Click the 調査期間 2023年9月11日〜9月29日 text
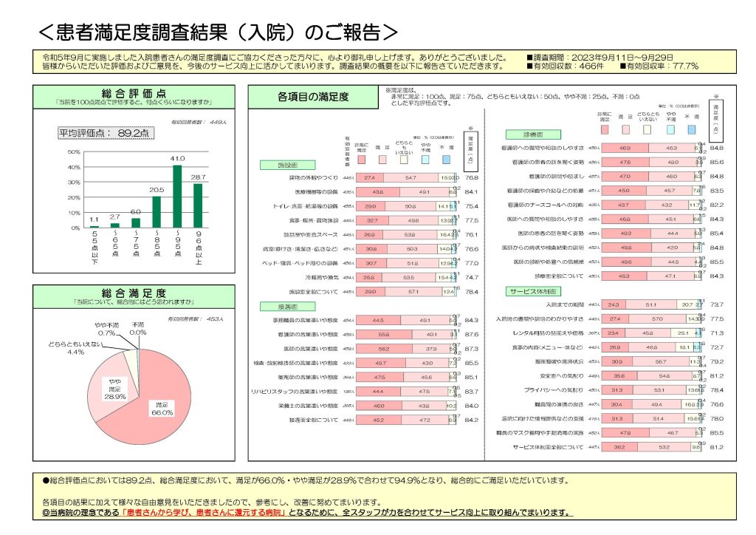Screen dimensions: 756x535 point(600,58)
